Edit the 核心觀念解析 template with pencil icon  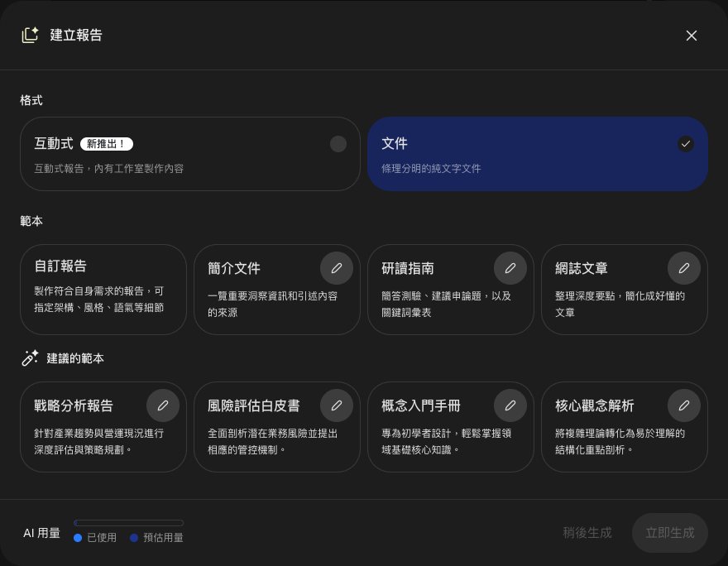coord(684,405)
